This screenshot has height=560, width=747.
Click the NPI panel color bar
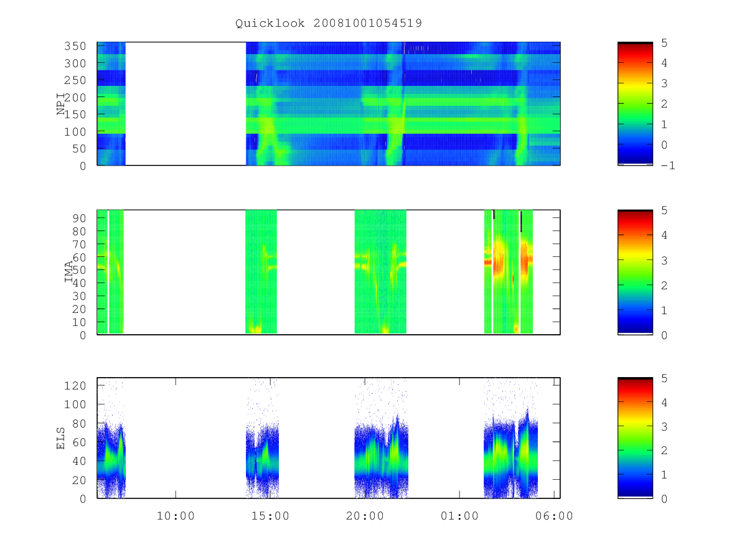[x=635, y=103]
